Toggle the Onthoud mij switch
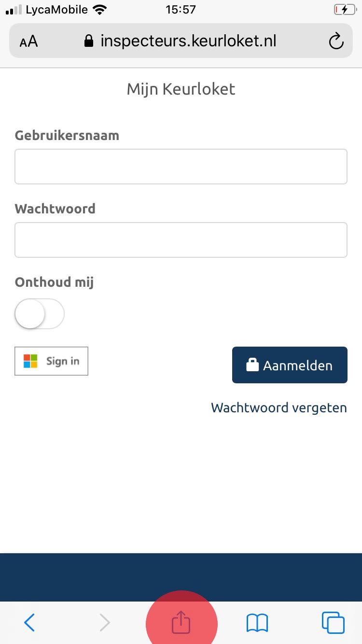362x644 pixels. [40, 314]
